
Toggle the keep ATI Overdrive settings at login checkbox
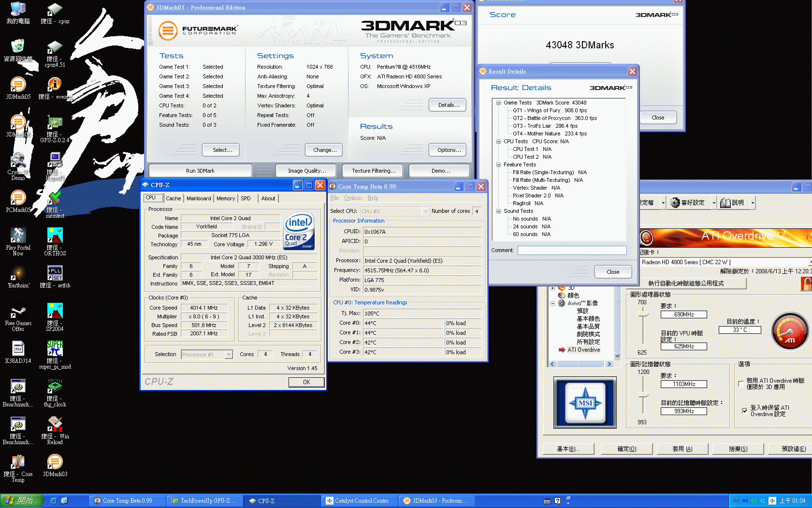click(745, 411)
